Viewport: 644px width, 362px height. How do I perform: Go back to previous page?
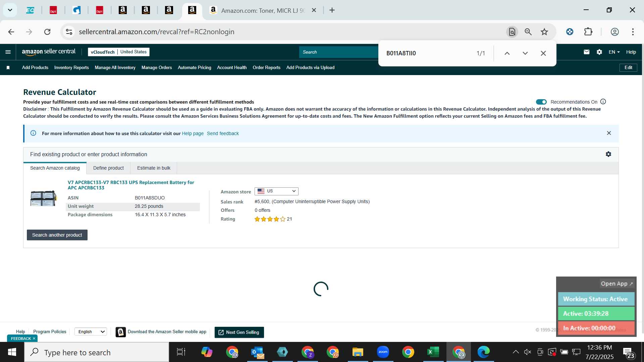(x=11, y=32)
